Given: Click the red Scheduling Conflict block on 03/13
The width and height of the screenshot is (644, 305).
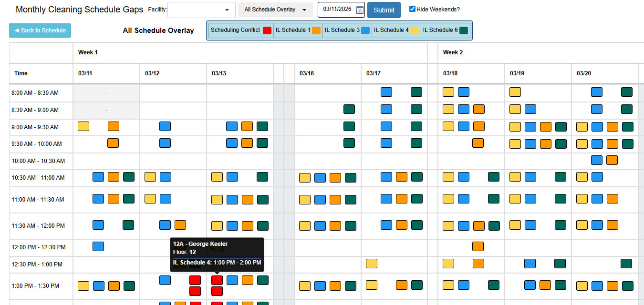Looking at the screenshot, I should click(217, 280).
